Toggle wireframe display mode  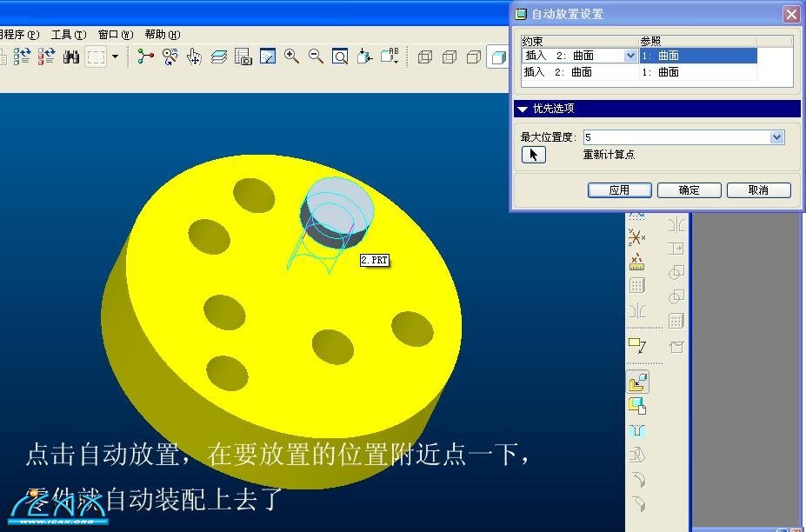point(425,57)
